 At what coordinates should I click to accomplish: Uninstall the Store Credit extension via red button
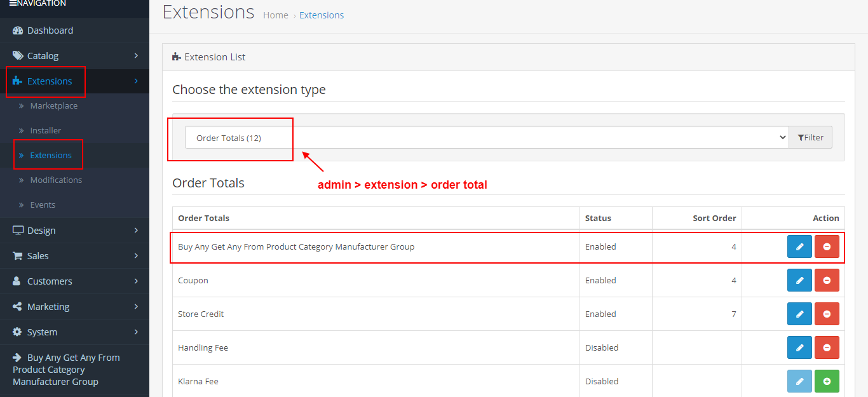(x=827, y=314)
